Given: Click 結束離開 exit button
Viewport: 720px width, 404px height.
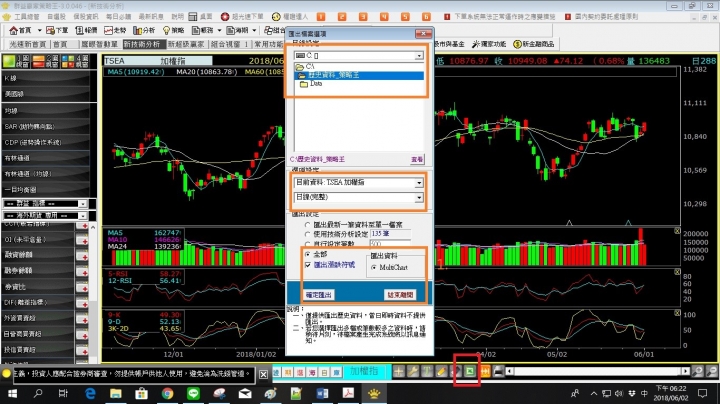Looking at the screenshot, I should point(400,295).
